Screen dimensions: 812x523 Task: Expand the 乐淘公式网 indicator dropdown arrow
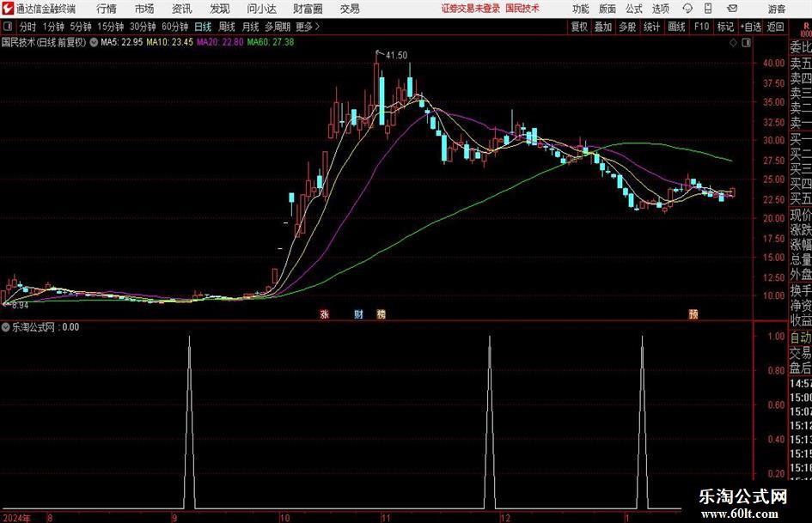[6, 327]
